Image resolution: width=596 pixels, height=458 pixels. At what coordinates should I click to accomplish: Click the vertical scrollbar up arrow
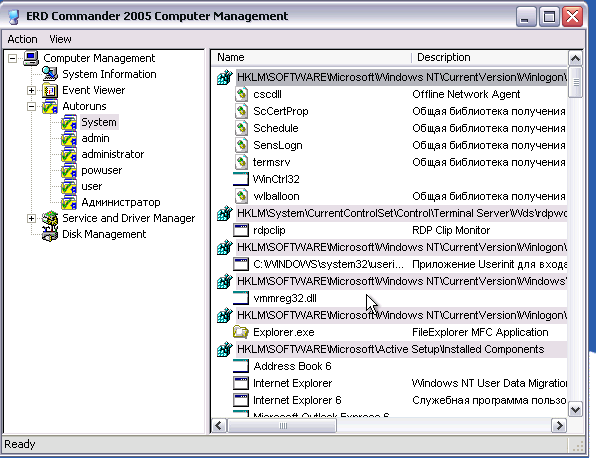pos(575,59)
